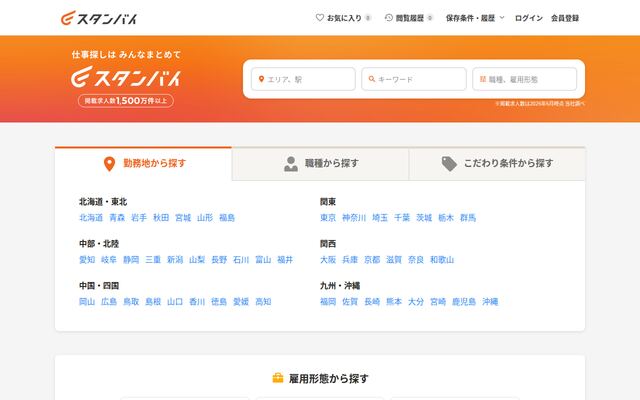
Task: Expand the 保存条件・履歴 dropdown
Action: tap(475, 18)
